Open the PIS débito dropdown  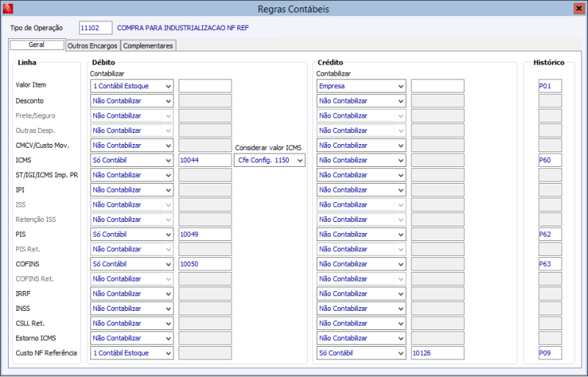[x=168, y=234]
